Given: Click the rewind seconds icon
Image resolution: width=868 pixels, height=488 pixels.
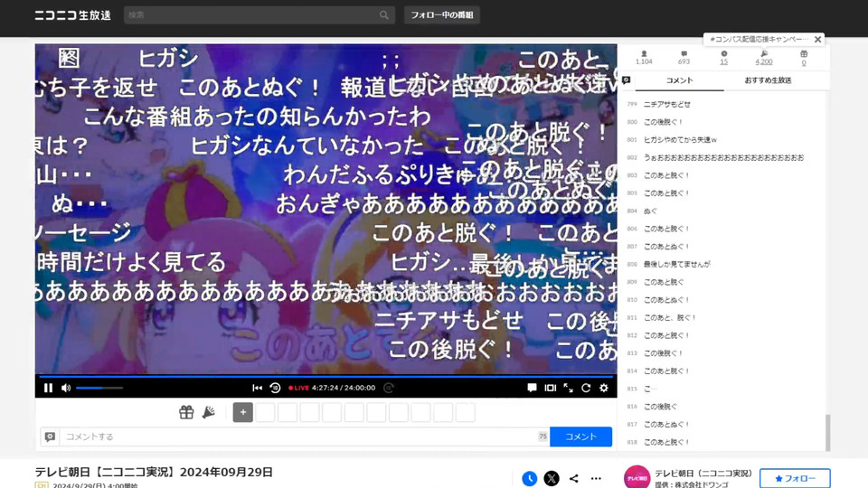Looking at the screenshot, I should [275, 388].
